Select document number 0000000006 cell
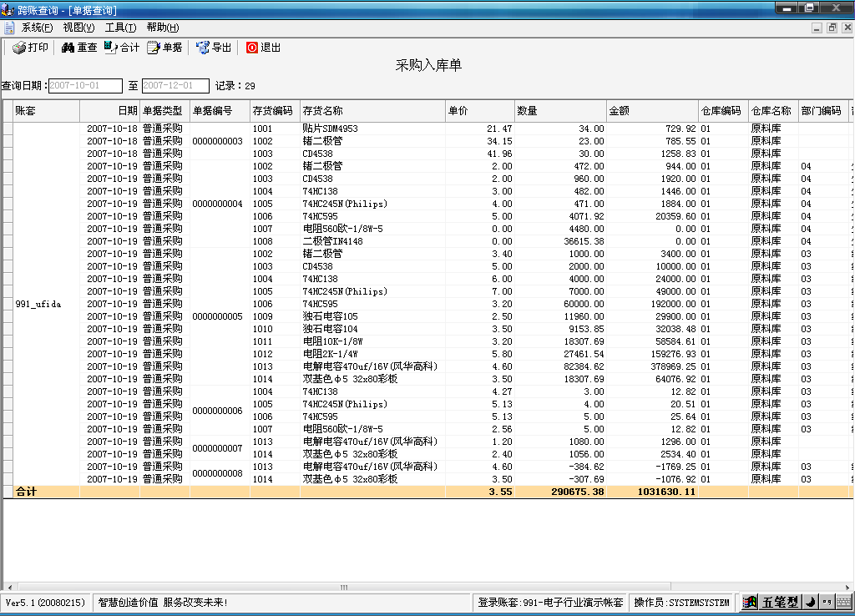The image size is (855, 616). [220, 411]
